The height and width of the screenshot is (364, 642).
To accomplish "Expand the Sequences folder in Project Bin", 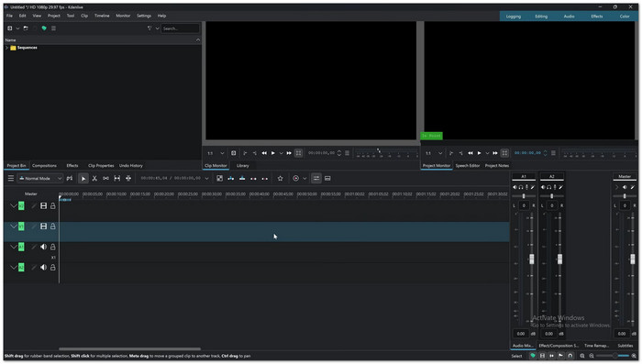I will pos(7,48).
